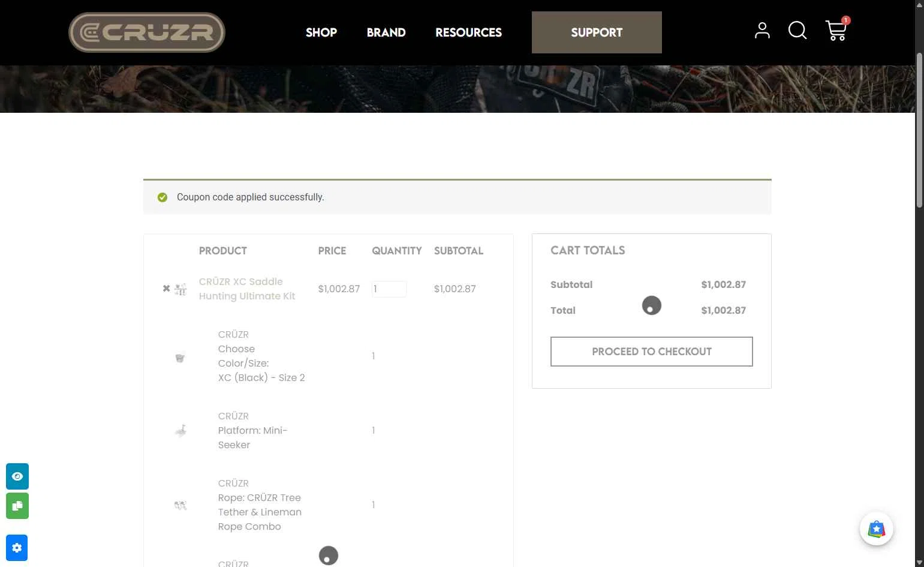Click the page vertical scrollbar
The width and height of the screenshot is (924, 567).
pyautogui.click(x=919, y=130)
